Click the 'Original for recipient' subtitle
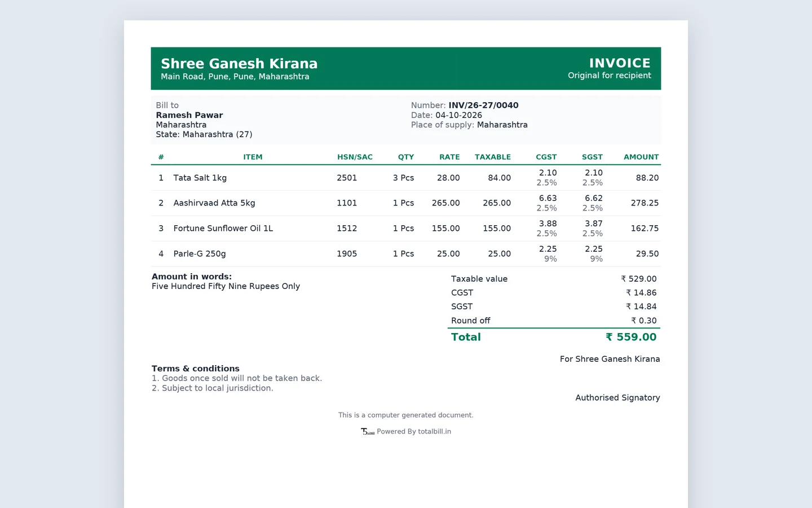Screen dimensions: 812x508 pos(610,76)
